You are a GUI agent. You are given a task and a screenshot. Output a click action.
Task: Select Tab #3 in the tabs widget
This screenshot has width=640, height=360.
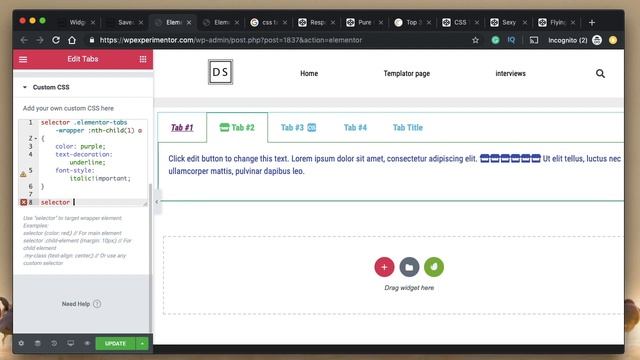click(298, 128)
